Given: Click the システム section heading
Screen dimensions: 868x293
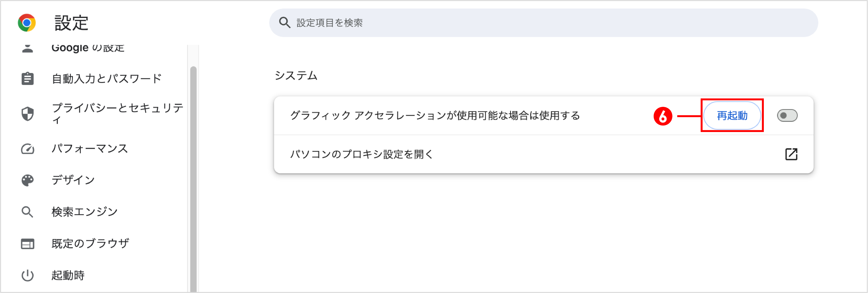Looking at the screenshot, I should coord(296,75).
